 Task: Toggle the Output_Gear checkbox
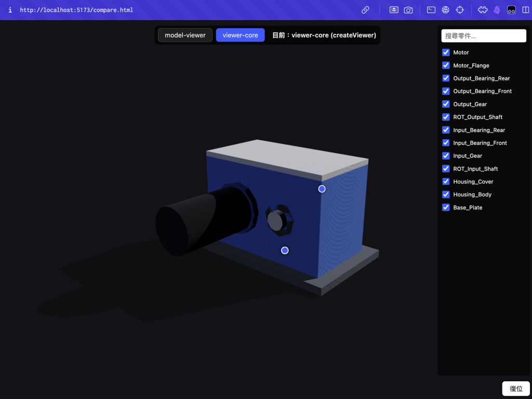[x=446, y=104]
